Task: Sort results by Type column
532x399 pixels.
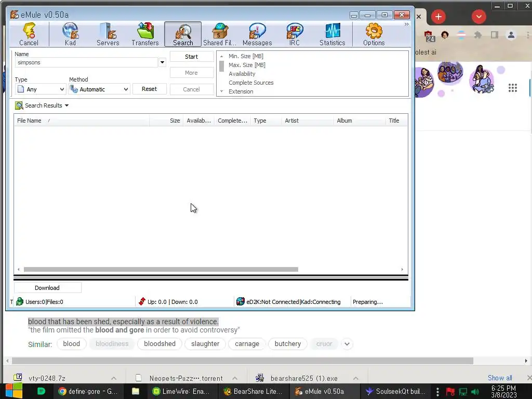Action: click(x=266, y=121)
